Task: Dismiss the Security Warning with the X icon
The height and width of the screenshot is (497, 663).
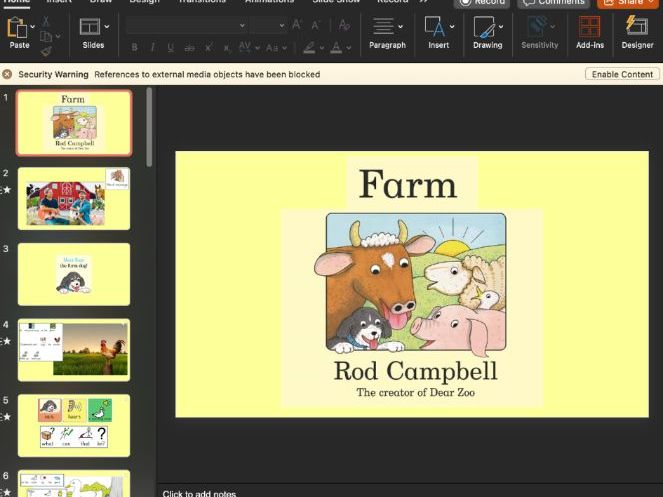Action: (7, 74)
